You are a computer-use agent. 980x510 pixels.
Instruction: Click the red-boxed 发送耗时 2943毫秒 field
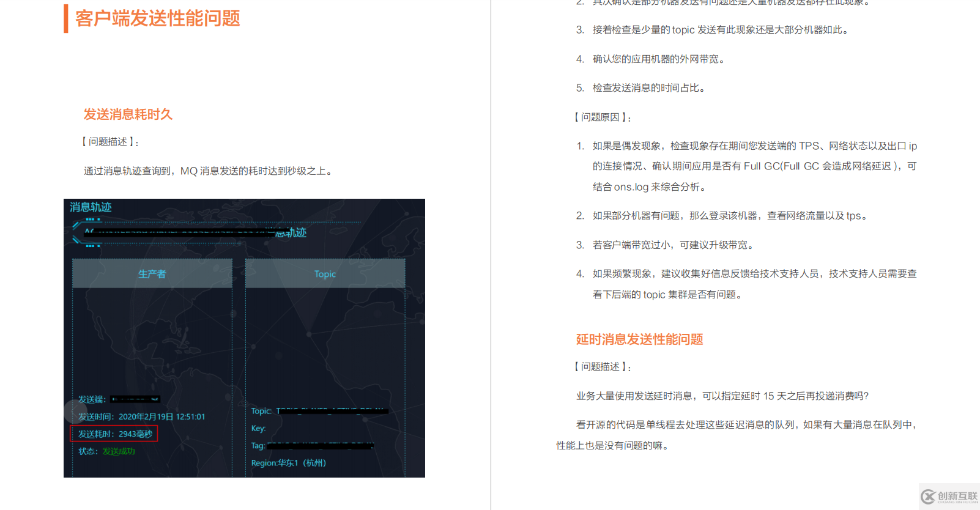click(115, 434)
